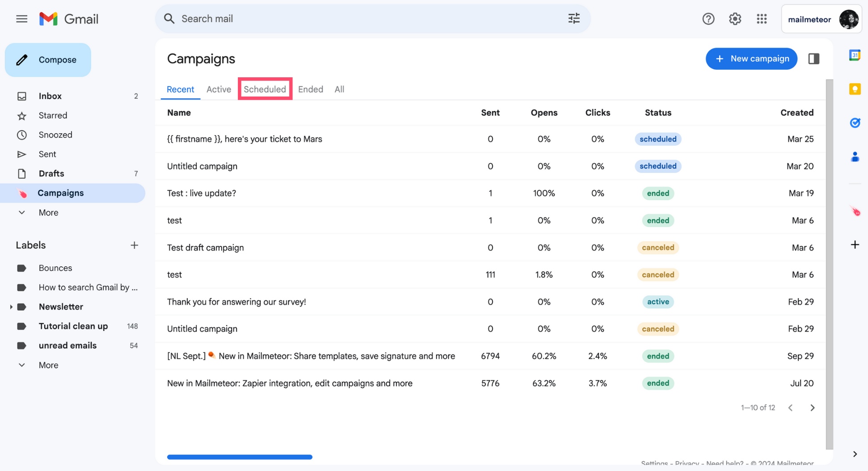This screenshot has width=868, height=471.
Task: Get add-ons with the plus icon
Action: [x=855, y=244]
